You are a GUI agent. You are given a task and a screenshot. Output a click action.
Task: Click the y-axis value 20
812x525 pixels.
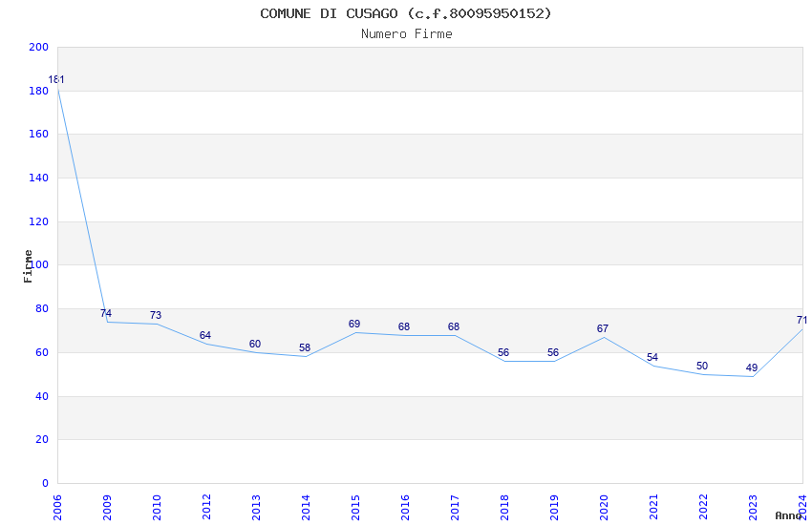coord(41,440)
